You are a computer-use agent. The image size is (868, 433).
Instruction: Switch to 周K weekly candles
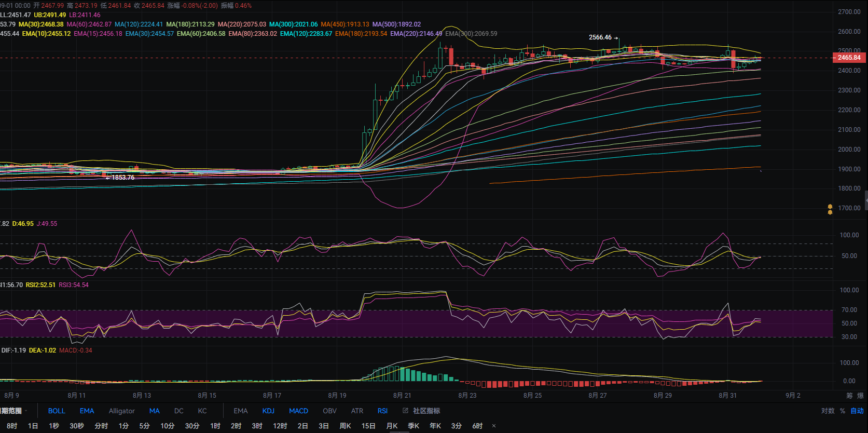pos(345,426)
